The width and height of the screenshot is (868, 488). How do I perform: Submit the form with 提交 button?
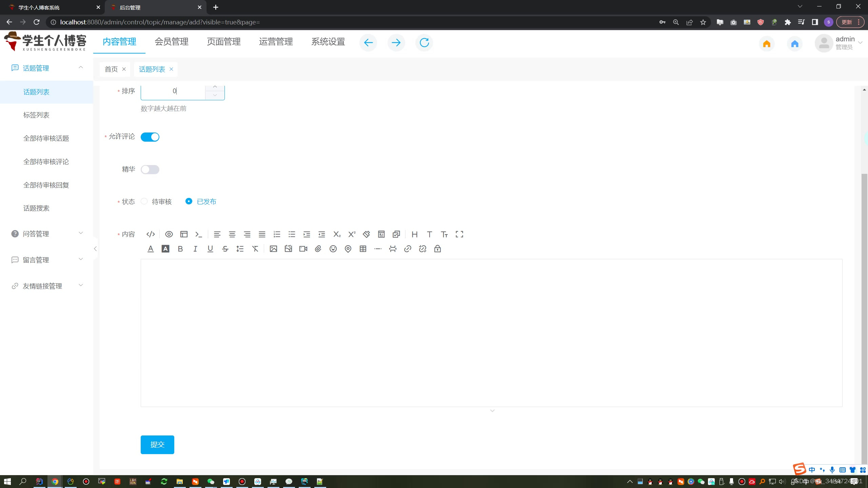click(x=157, y=445)
